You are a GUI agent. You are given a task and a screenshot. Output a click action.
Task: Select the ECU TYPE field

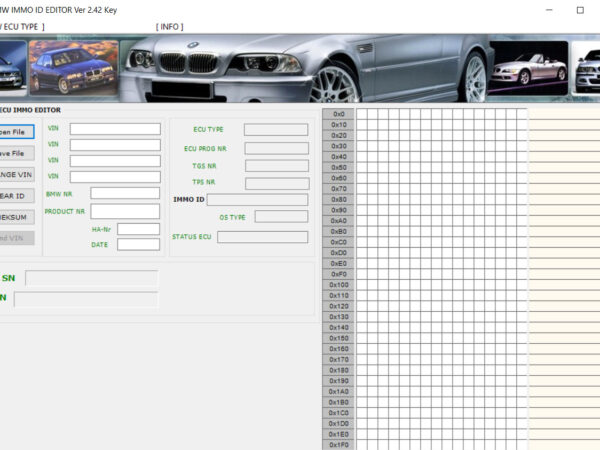[x=276, y=130]
